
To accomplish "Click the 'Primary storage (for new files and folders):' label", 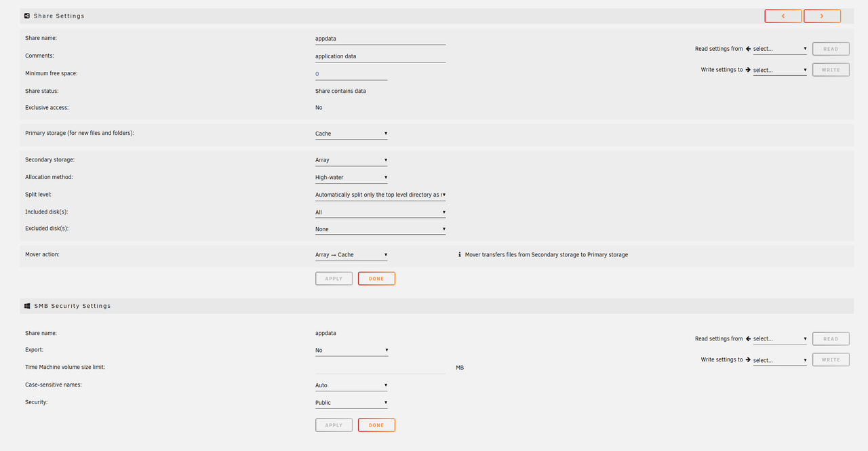I will pyautogui.click(x=79, y=134).
